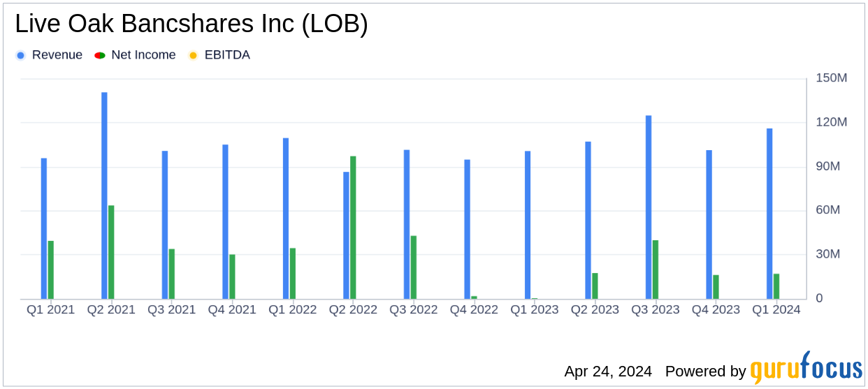This screenshot has width=868, height=389.
Task: Click the Q1 2024 axis label
Action: (776, 309)
